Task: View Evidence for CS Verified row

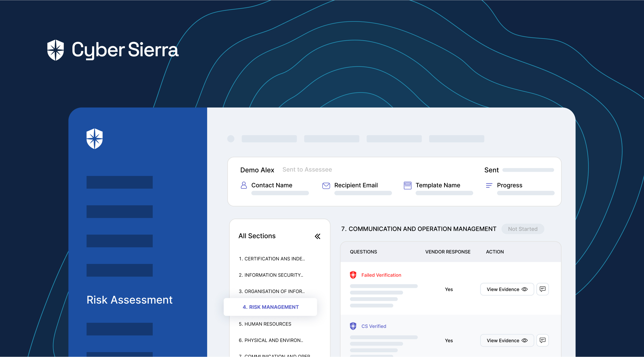Action: tap(507, 340)
